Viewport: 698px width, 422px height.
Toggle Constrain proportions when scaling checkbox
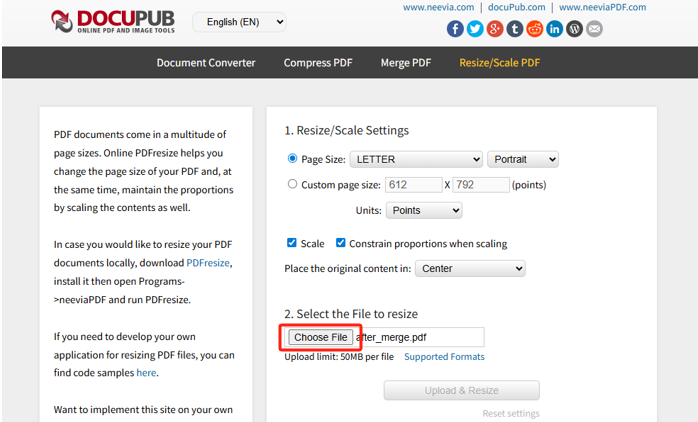point(341,243)
